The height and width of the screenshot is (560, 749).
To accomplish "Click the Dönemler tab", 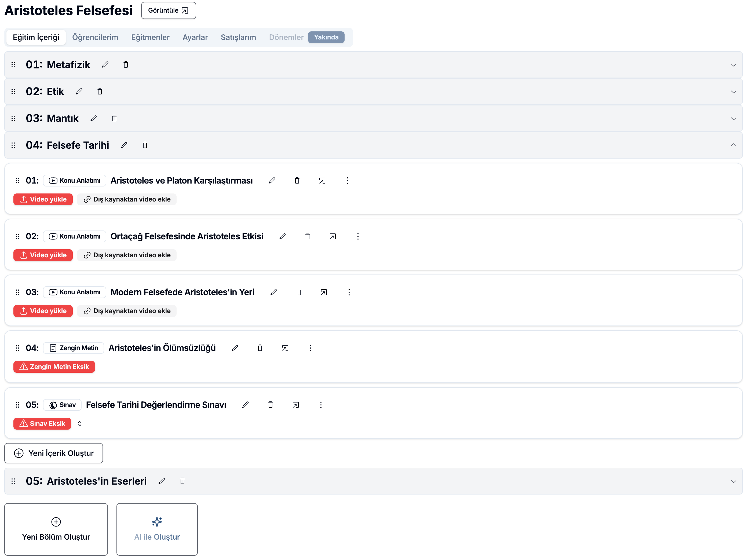I will pyautogui.click(x=286, y=37).
